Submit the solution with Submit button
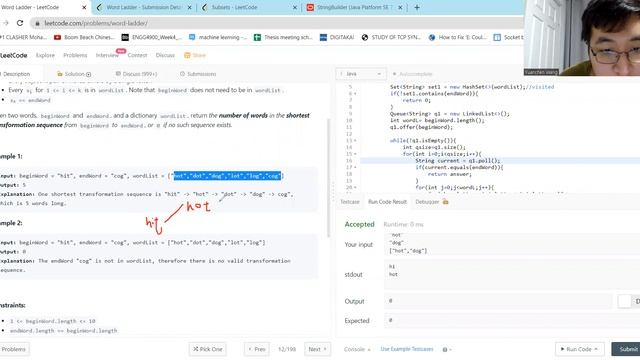The height and width of the screenshot is (360, 640). tap(626, 349)
